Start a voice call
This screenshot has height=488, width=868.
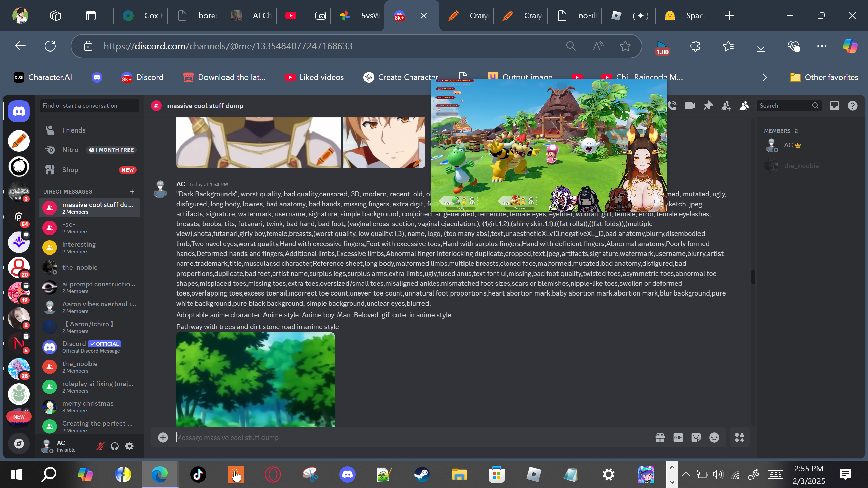tap(672, 106)
